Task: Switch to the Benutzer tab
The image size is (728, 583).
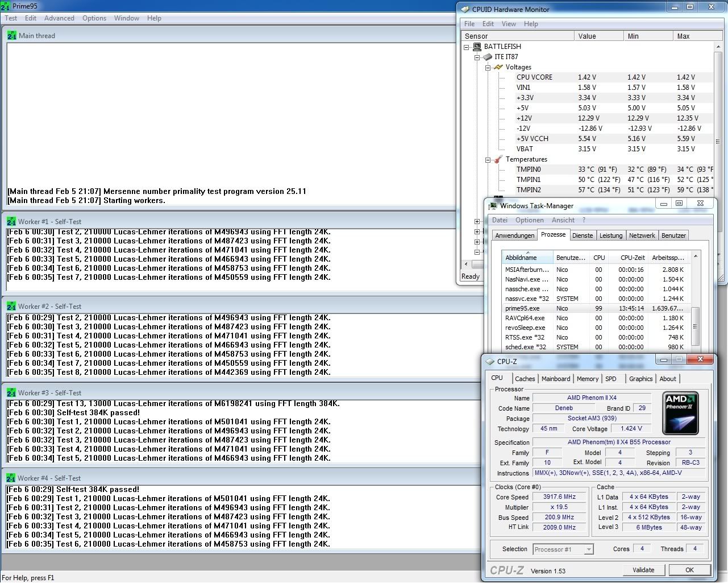Action: 673,235
